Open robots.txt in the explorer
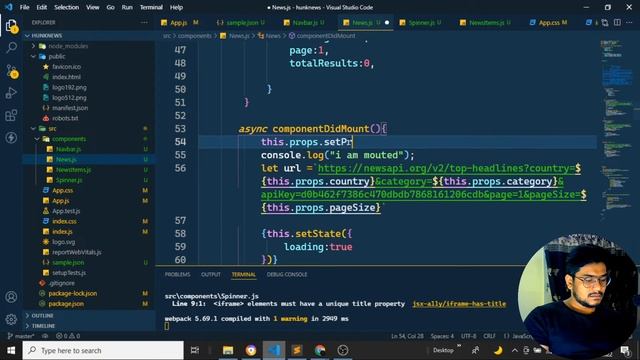 (65, 118)
